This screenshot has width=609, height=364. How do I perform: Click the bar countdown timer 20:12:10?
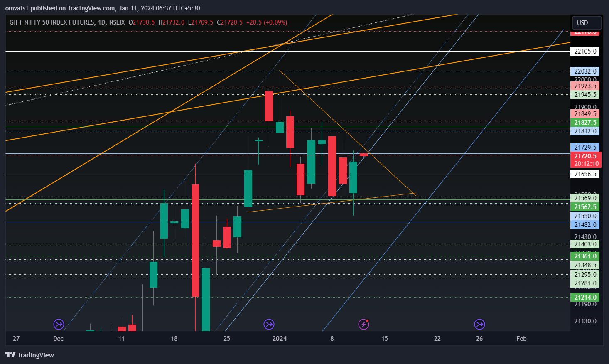587,164
